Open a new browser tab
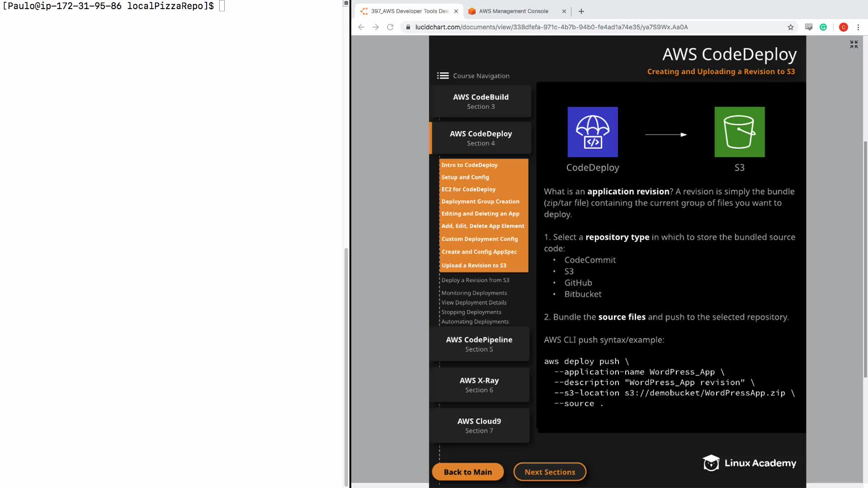The width and height of the screenshot is (868, 488). click(x=581, y=11)
